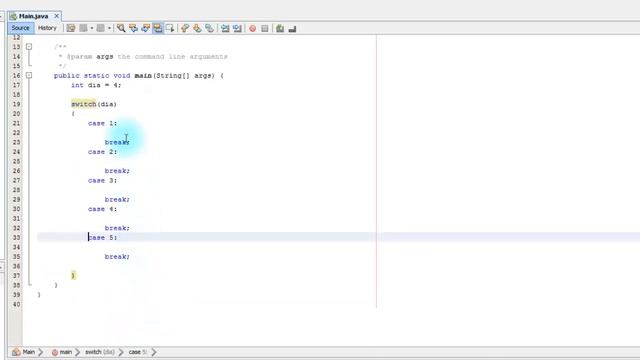Expand the arrow after switch (dia) breadcrumb
Image resolution: width=640 pixels, height=360 pixels.
click(121, 352)
